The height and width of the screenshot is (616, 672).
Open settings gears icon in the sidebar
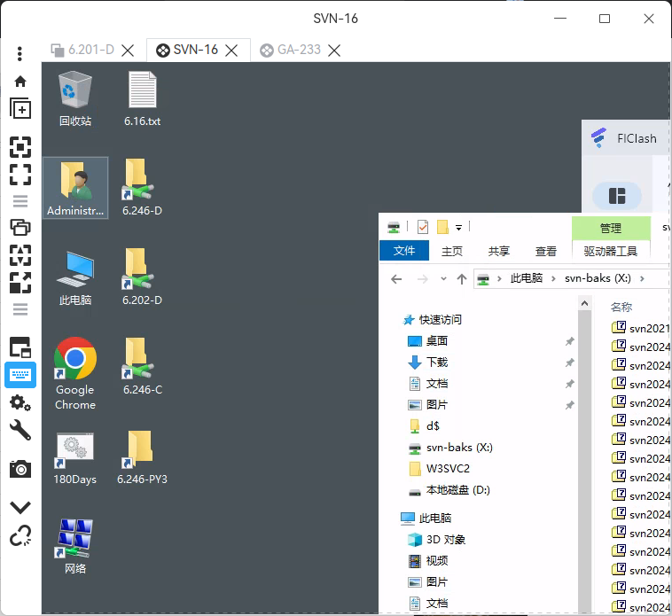(20, 402)
